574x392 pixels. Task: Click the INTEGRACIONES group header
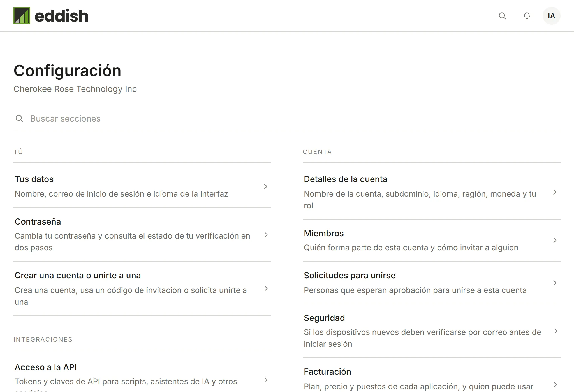[x=43, y=339]
